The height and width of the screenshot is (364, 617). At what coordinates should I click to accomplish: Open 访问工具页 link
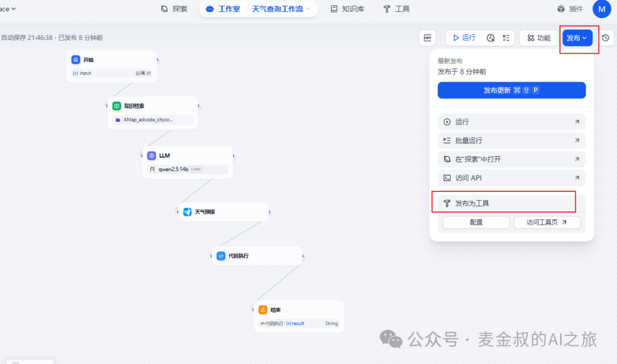[x=547, y=222]
